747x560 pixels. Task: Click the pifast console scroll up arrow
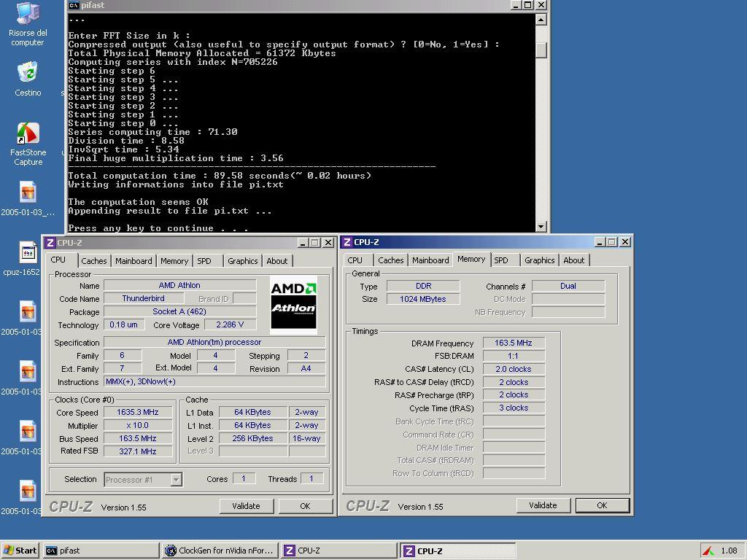point(541,20)
